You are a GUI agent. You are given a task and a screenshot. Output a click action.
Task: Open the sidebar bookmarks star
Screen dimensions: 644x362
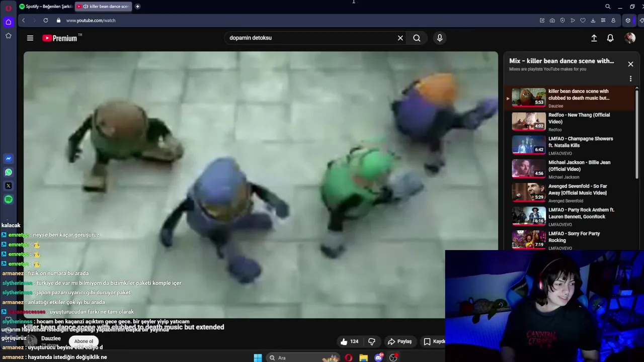9,36
